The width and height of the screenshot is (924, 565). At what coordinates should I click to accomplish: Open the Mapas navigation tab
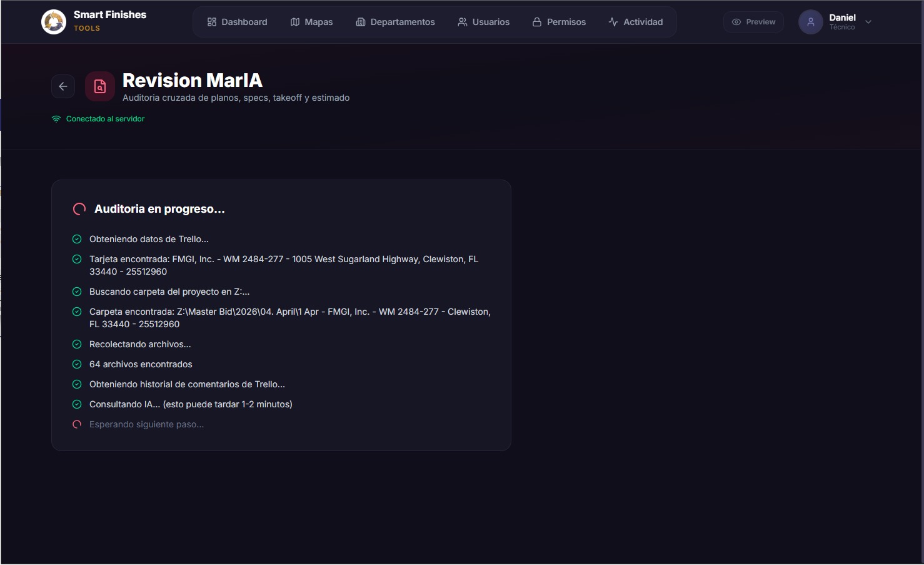(x=311, y=22)
